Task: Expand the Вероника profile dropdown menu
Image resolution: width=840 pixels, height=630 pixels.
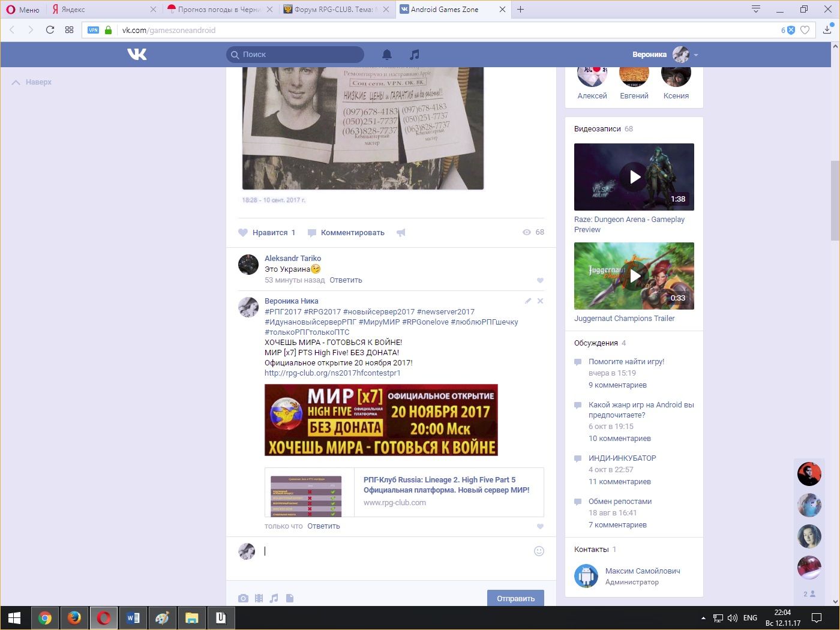Action: click(696, 55)
